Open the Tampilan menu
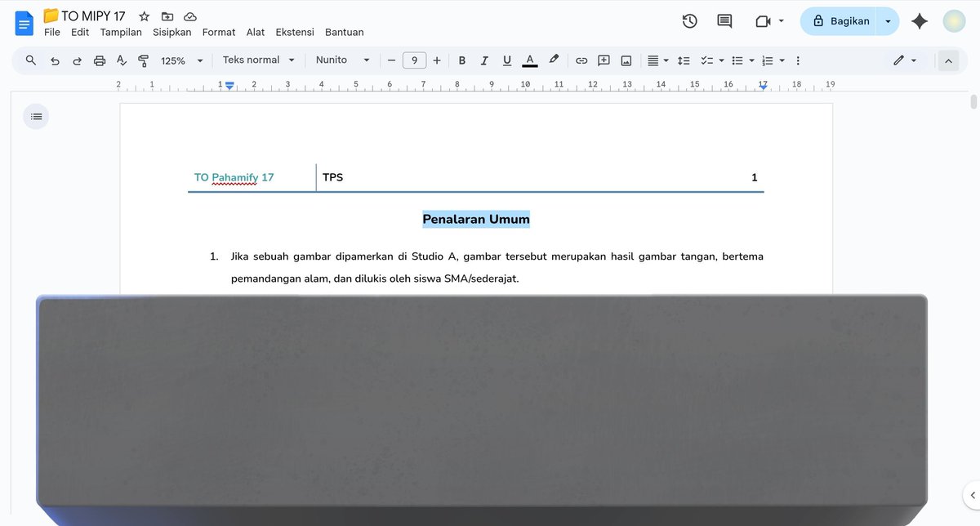This screenshot has width=980, height=526. tap(121, 33)
